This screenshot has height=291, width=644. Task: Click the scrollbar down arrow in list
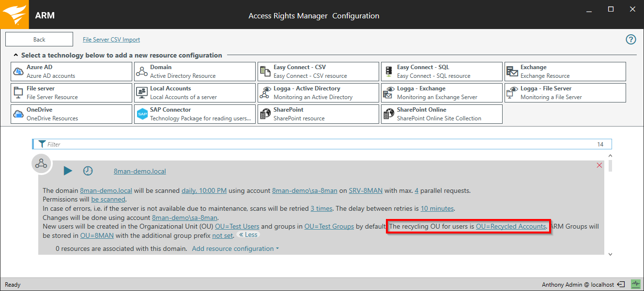click(x=610, y=254)
